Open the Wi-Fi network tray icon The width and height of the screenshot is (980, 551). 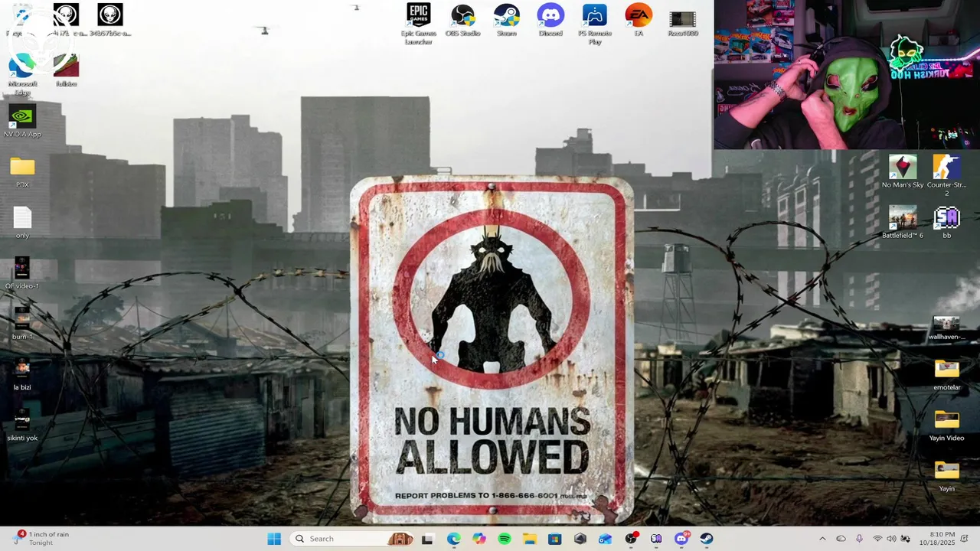tap(877, 539)
